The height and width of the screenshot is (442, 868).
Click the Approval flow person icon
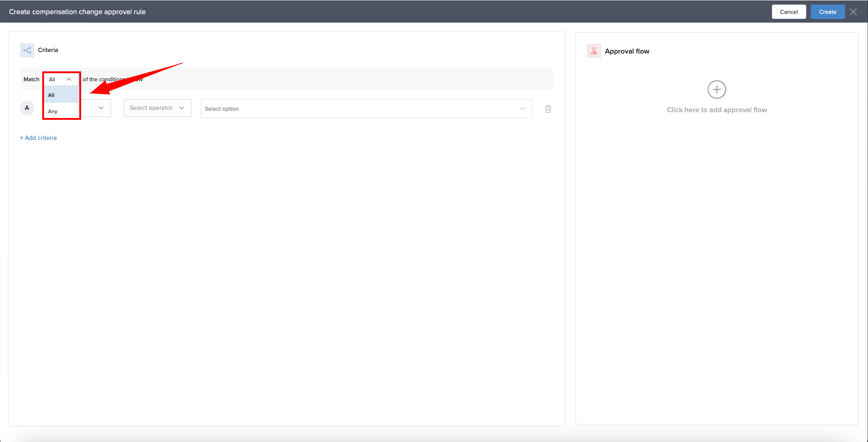(x=594, y=51)
